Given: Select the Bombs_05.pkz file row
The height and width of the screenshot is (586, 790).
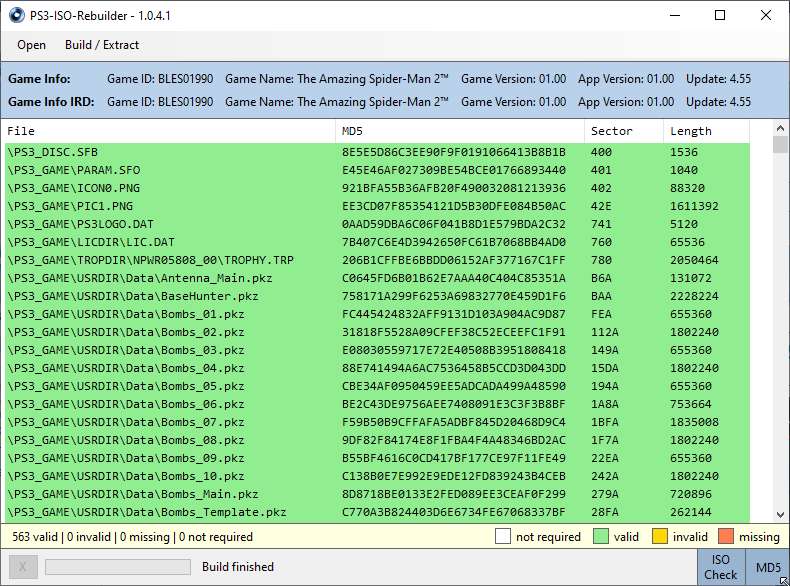Looking at the screenshot, I should [377, 386].
